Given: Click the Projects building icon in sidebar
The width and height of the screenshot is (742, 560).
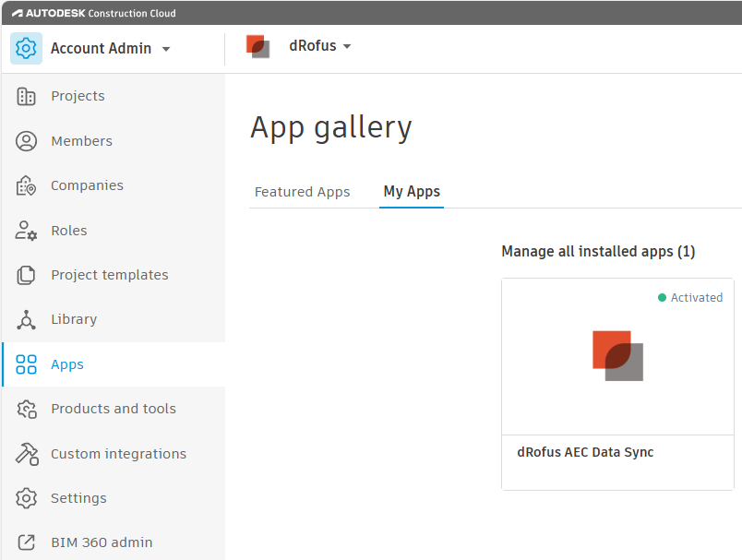Looking at the screenshot, I should tap(26, 96).
